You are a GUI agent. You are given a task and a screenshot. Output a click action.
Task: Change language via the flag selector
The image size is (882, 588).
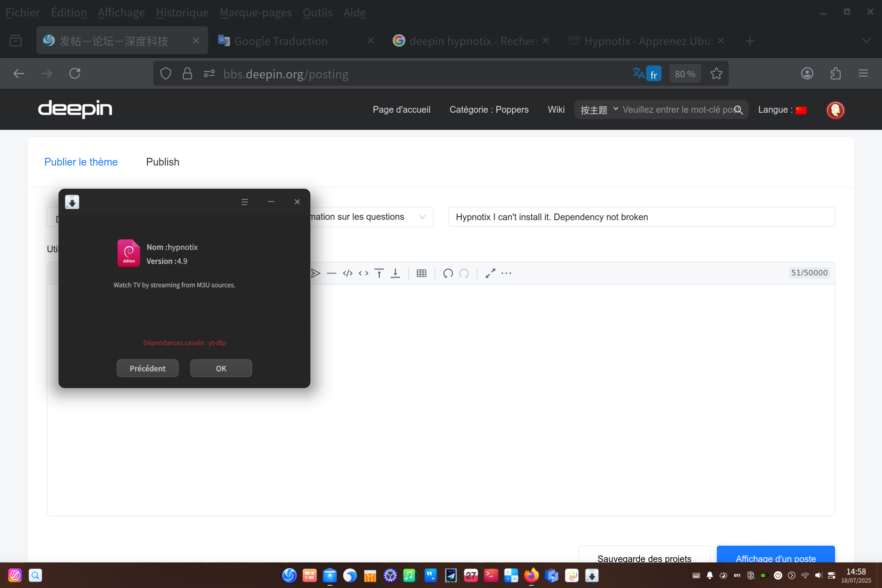click(x=801, y=110)
